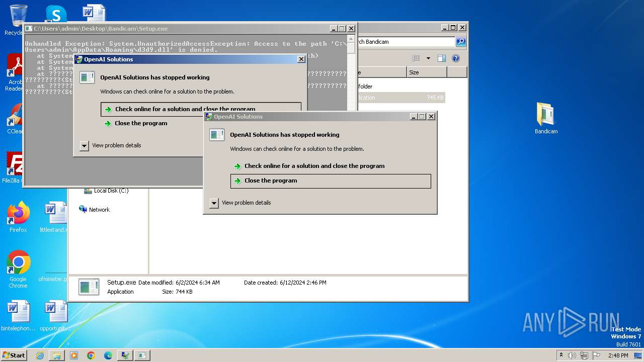Launch Firefox from the desktop
Viewport: 644px width, 362px height.
pos(18,217)
